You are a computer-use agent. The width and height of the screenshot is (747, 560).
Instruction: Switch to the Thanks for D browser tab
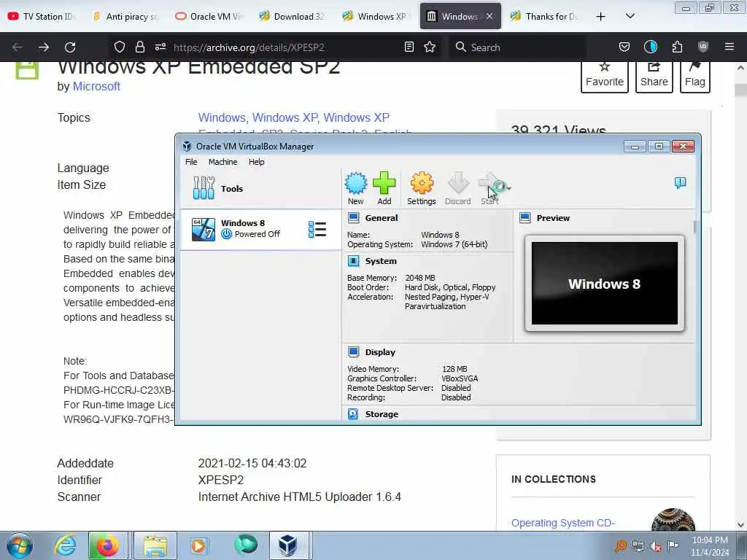click(x=545, y=17)
